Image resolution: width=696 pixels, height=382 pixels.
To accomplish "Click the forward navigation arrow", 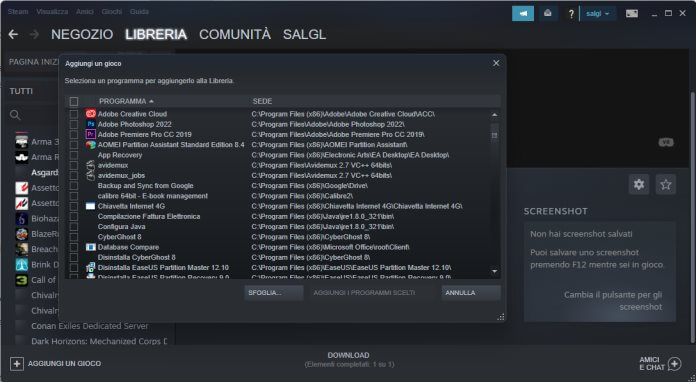I will (34, 34).
